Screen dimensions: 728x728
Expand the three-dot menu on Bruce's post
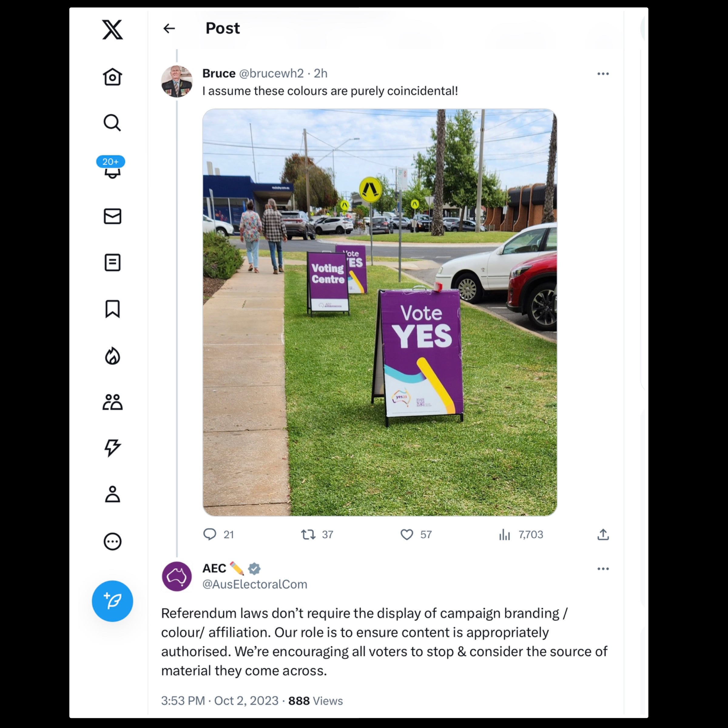pos(603,74)
